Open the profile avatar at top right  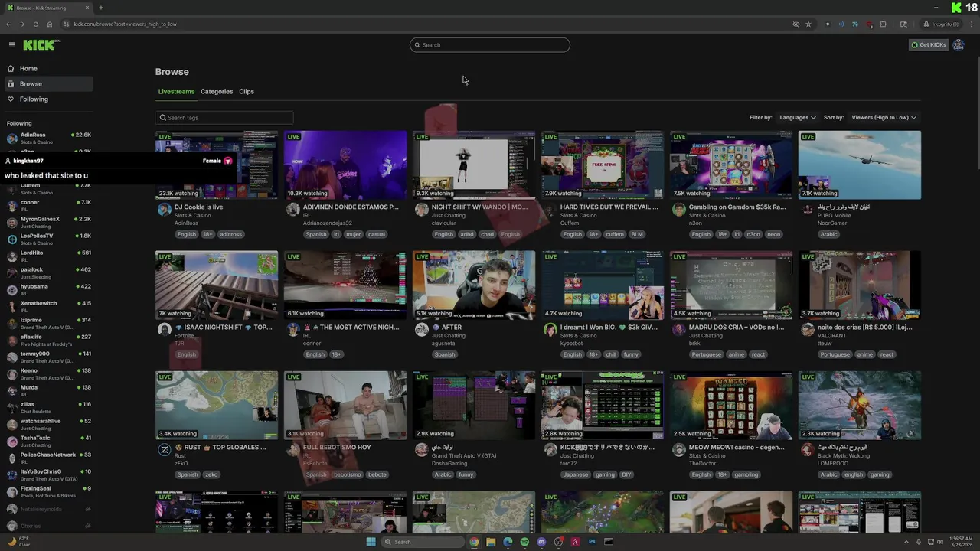point(959,45)
